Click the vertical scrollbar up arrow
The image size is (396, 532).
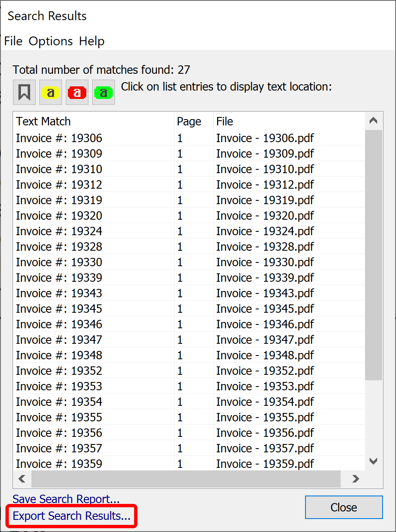pos(373,120)
